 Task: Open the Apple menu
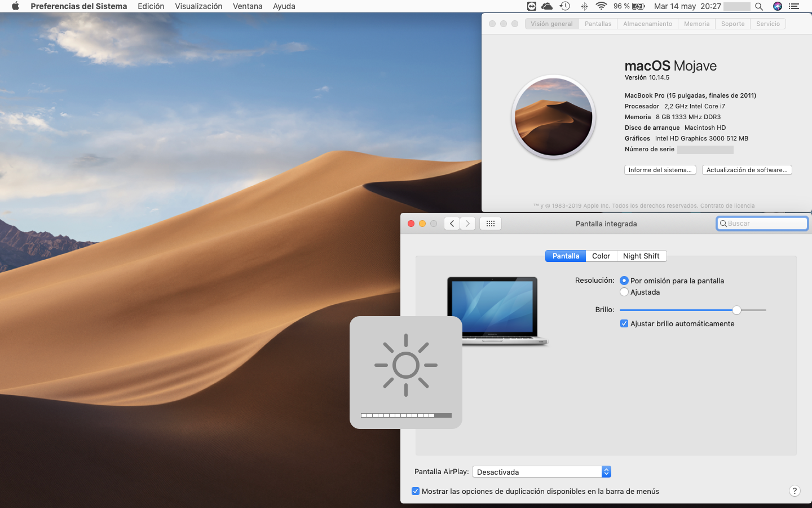pyautogui.click(x=15, y=6)
